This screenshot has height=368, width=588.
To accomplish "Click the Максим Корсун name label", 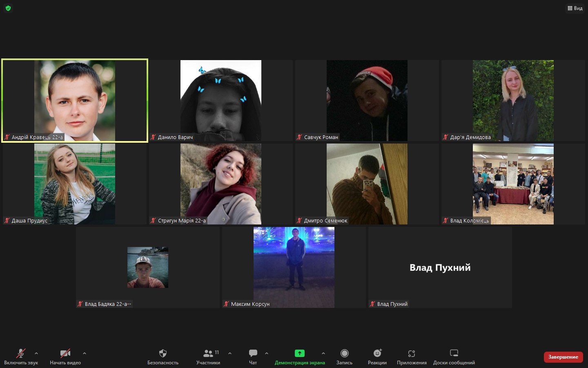I will 250,304.
